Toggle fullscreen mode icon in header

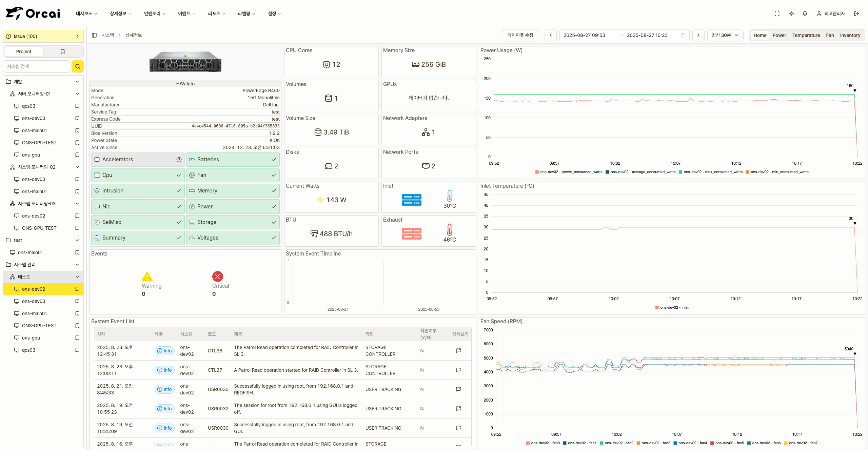[x=777, y=14]
